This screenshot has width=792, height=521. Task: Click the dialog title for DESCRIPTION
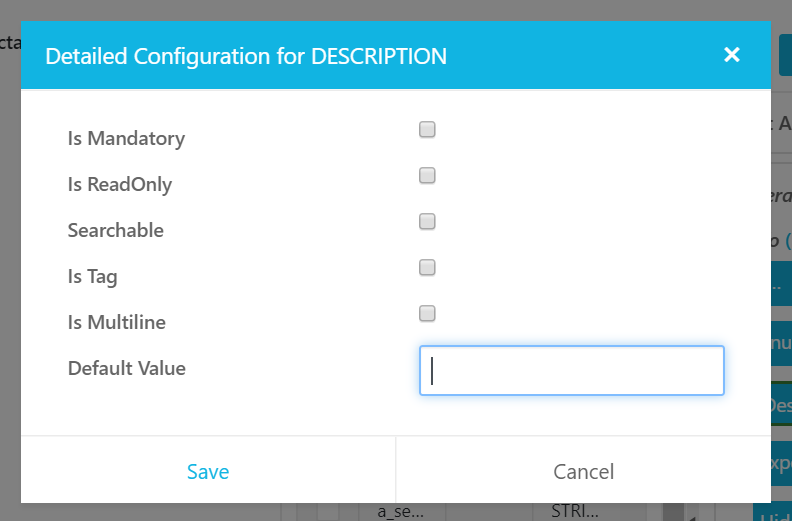[246, 56]
